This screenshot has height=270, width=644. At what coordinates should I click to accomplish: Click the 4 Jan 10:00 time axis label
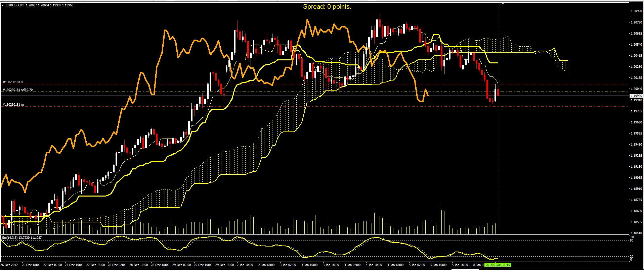[374, 265]
